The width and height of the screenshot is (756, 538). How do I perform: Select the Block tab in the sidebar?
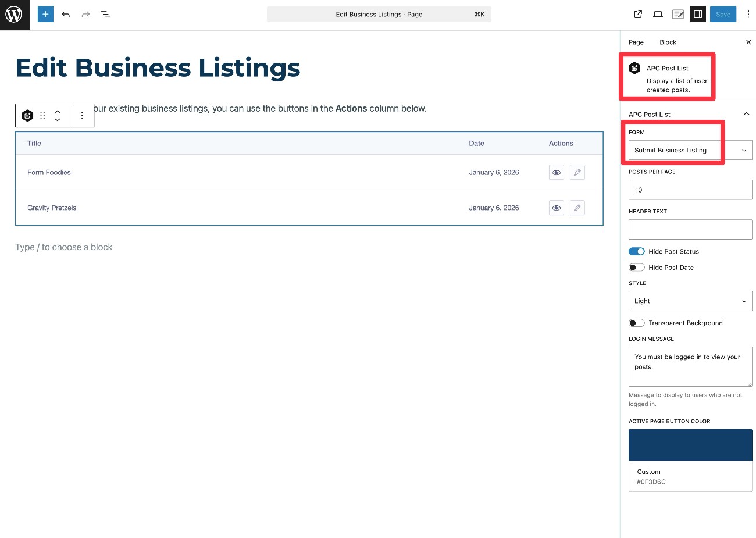(x=668, y=42)
